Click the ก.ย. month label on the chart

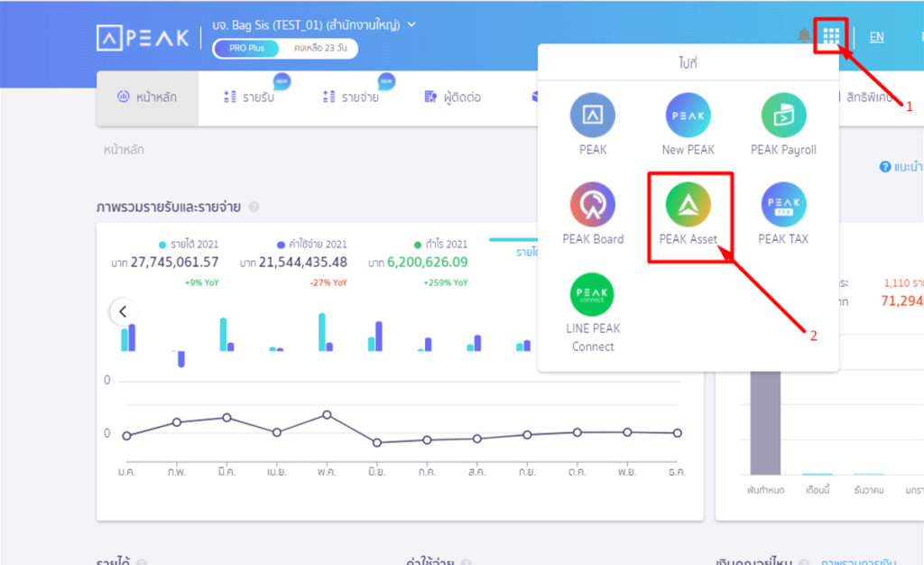click(x=527, y=473)
